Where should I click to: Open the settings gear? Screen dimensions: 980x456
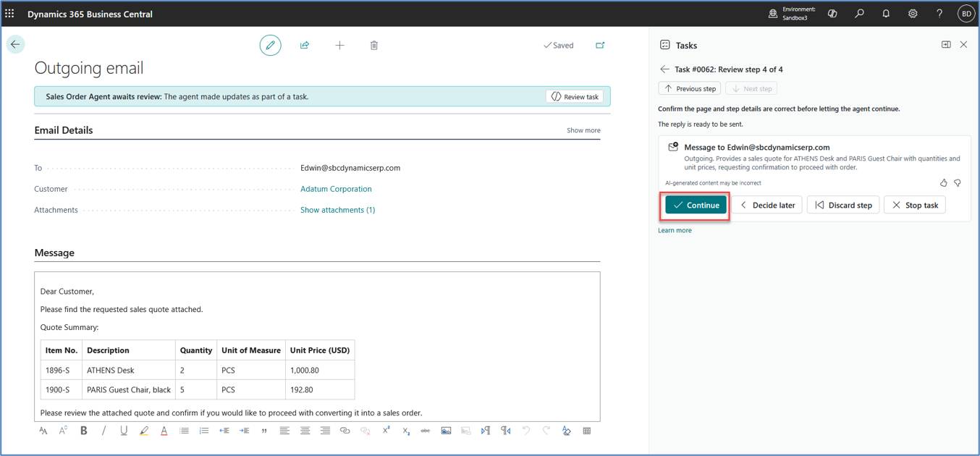pyautogui.click(x=913, y=13)
